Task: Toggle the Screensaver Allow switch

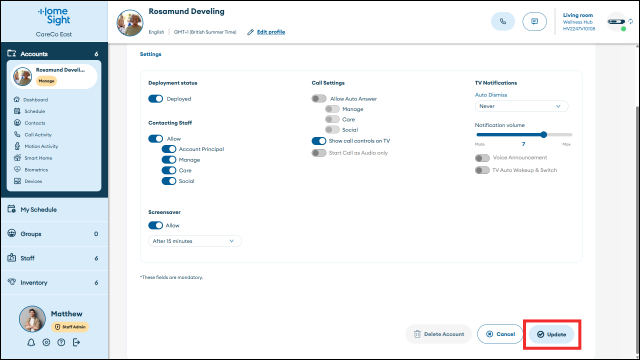Action: (x=156, y=225)
